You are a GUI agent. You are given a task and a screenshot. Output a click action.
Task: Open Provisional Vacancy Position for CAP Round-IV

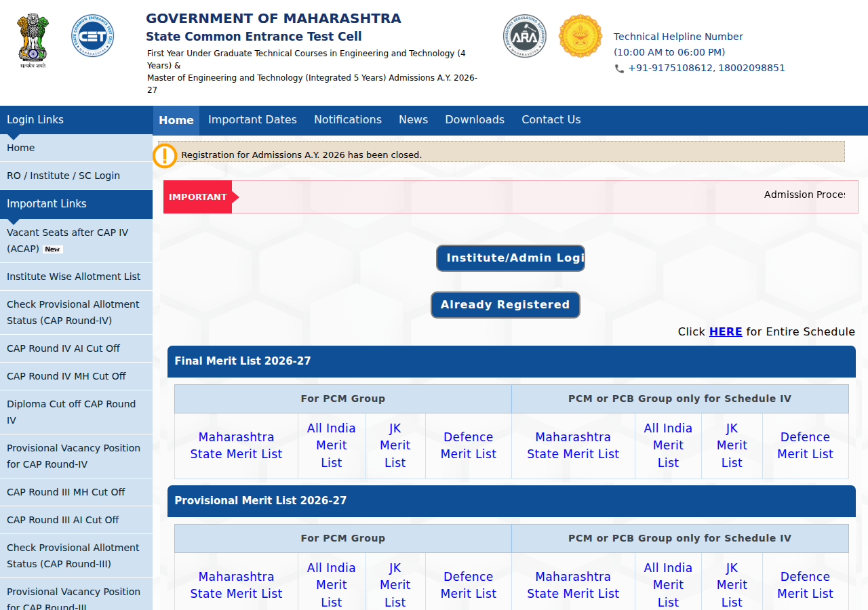click(76, 456)
